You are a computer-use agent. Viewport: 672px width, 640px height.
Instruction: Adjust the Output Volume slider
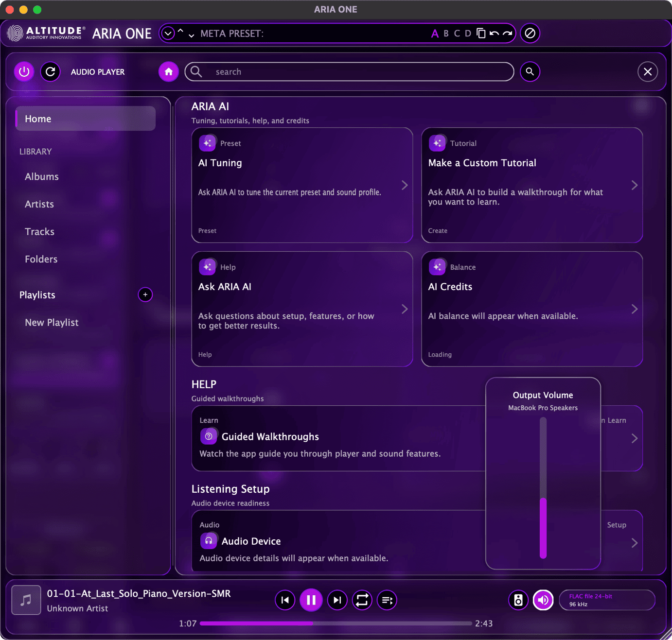coord(543,488)
